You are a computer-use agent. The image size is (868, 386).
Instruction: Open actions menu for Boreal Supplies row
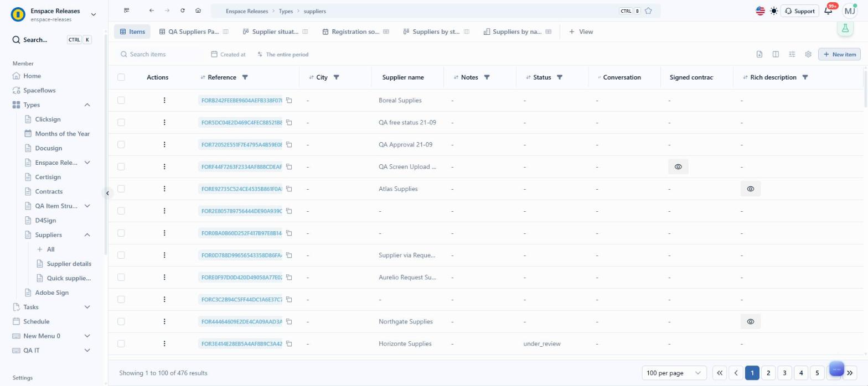(x=164, y=100)
